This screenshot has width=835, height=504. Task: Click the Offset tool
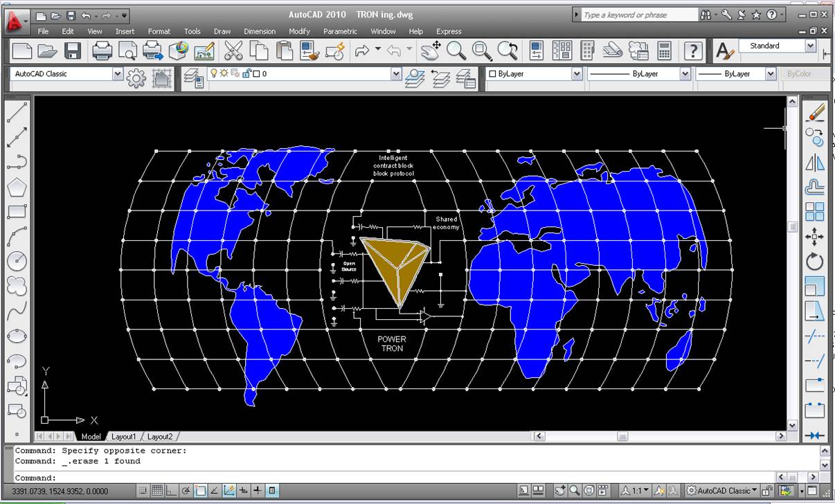pos(815,187)
